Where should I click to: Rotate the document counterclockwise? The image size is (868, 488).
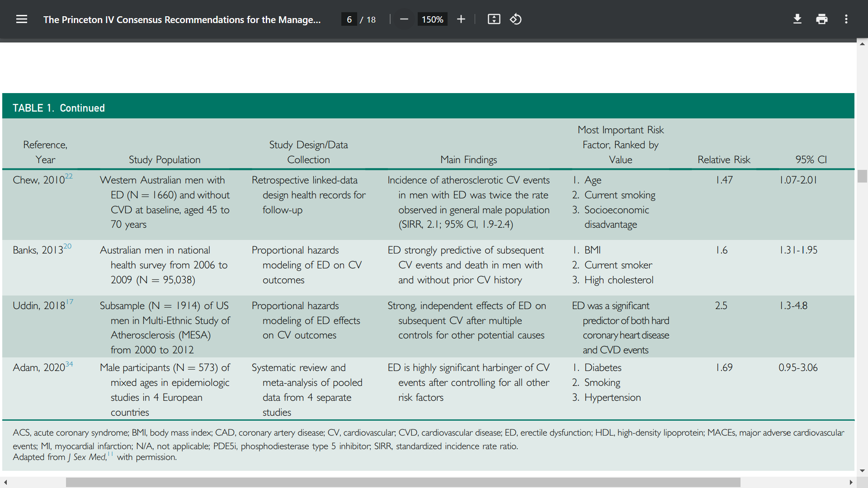(516, 19)
